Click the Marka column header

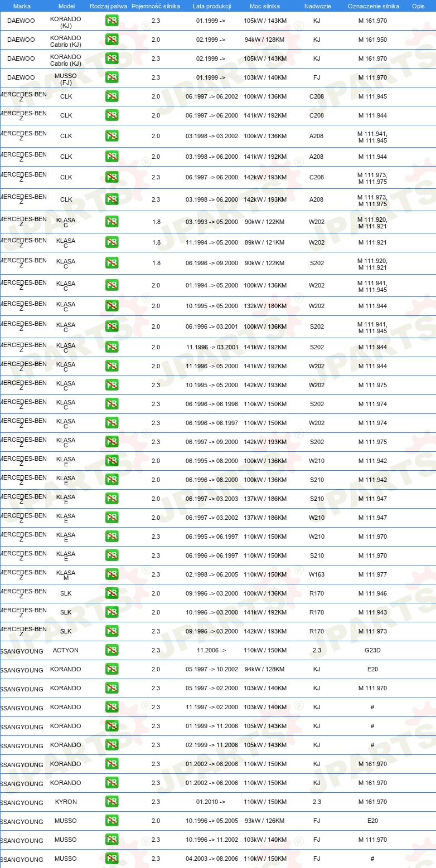22,6
